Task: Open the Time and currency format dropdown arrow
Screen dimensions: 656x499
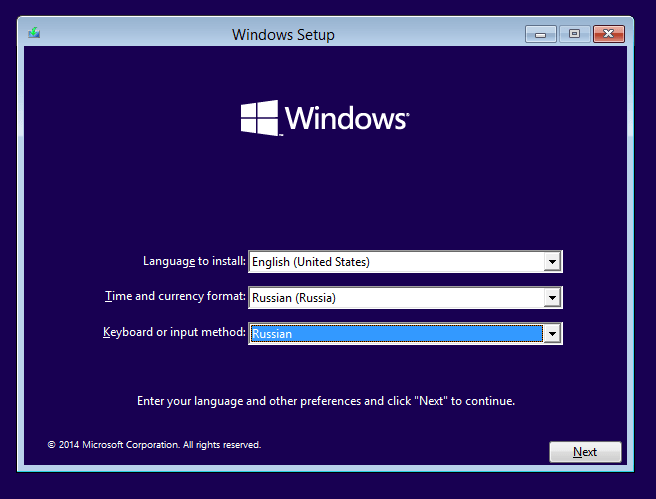Action: click(552, 298)
